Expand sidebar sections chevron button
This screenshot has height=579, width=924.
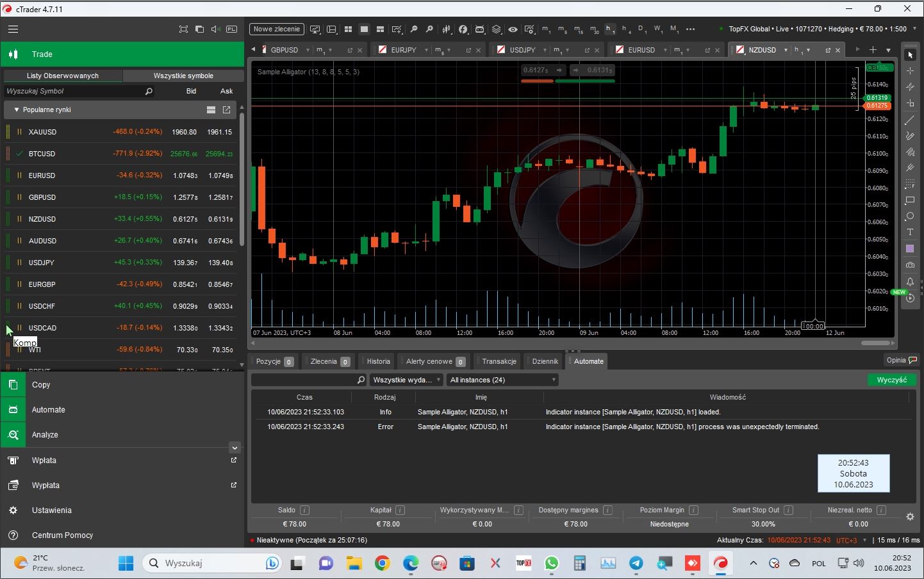coord(235,448)
